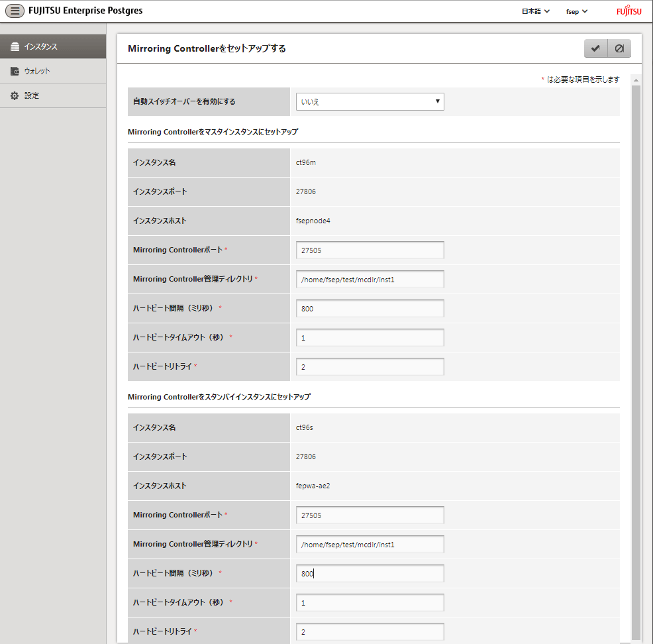Image resolution: width=653 pixels, height=644 pixels.
Task: Click standby Mirroring Controller port field
Action: tap(370, 515)
